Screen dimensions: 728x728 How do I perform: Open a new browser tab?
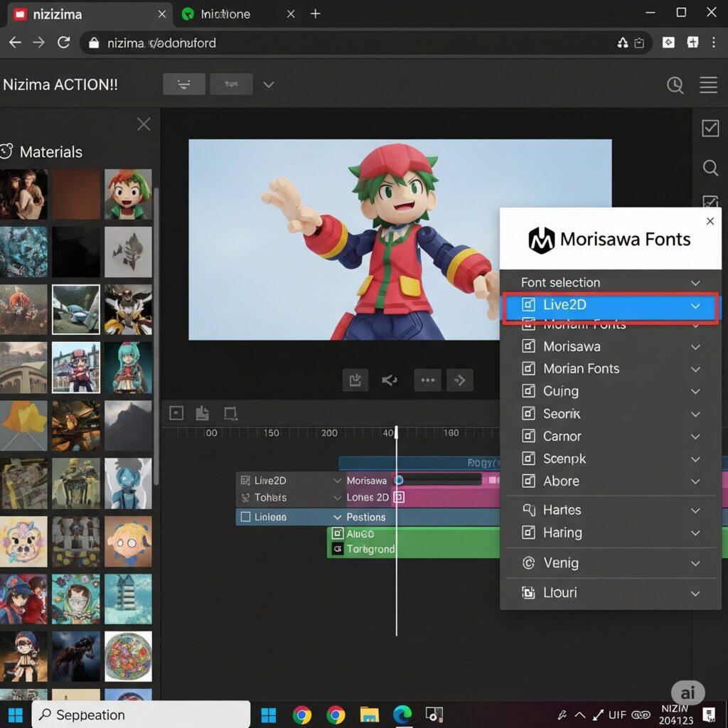(315, 14)
